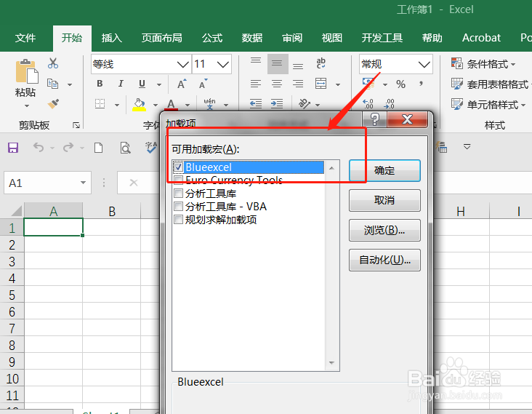Switch to 公式 tab
Screen dimensions: 532x414
pyautogui.click(x=212, y=38)
